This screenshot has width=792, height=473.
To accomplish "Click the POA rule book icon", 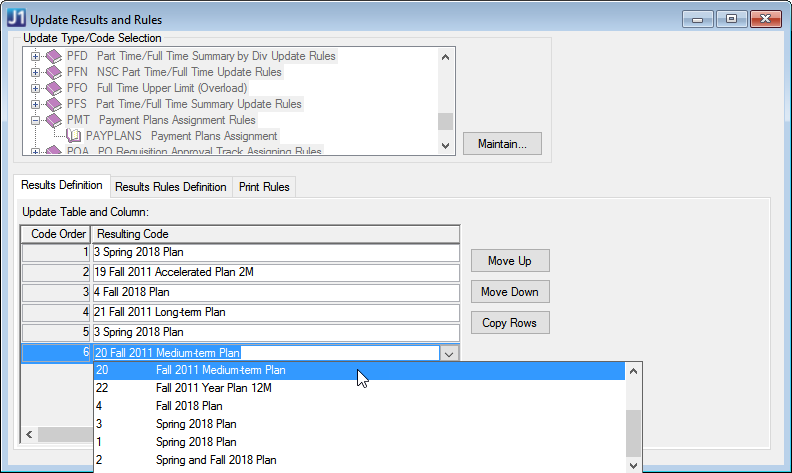I will click(54, 152).
